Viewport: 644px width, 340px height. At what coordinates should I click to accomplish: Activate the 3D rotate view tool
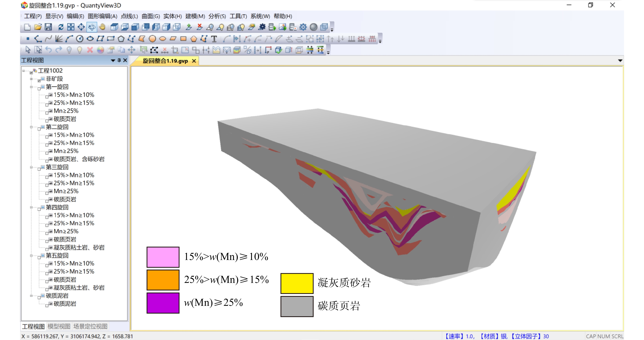point(92,27)
